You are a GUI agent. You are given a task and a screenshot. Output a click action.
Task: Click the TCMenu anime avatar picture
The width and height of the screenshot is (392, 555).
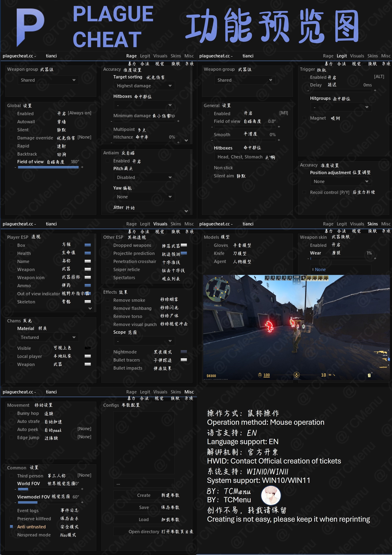tap(271, 495)
